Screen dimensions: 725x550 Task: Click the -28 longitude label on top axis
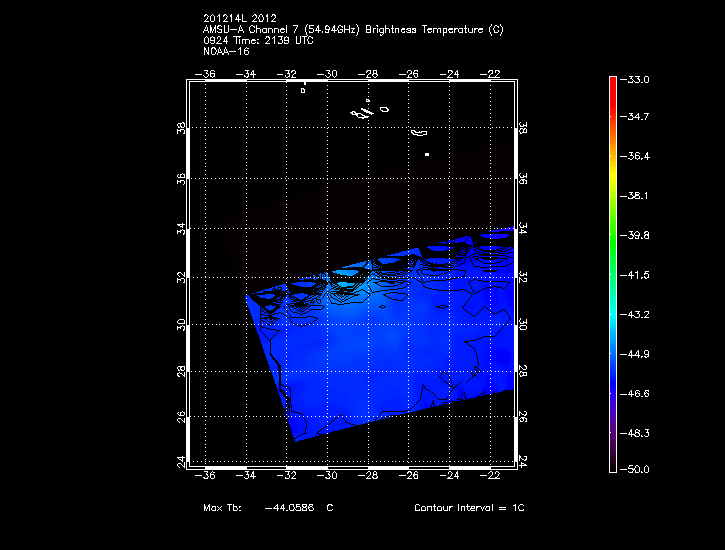point(370,73)
